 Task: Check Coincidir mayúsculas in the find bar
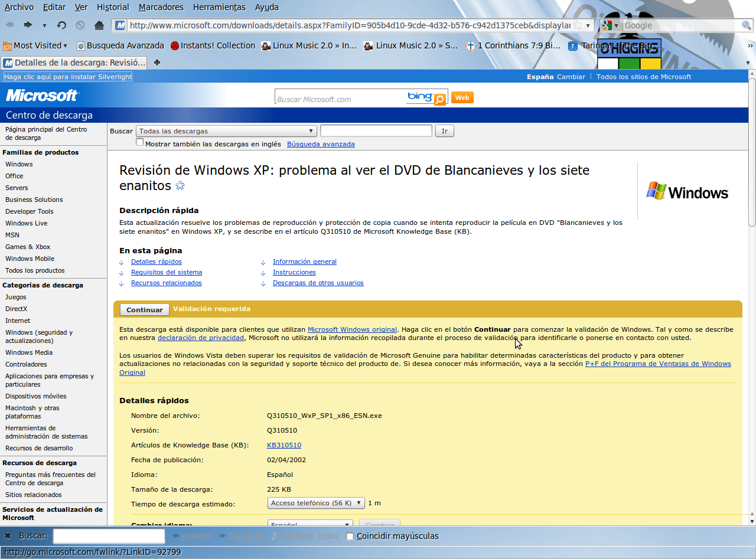(x=350, y=536)
